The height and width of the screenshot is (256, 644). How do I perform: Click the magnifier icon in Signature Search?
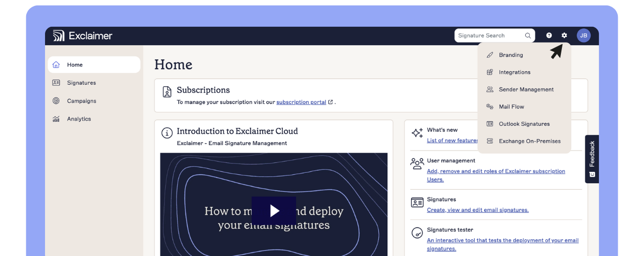pos(528,36)
